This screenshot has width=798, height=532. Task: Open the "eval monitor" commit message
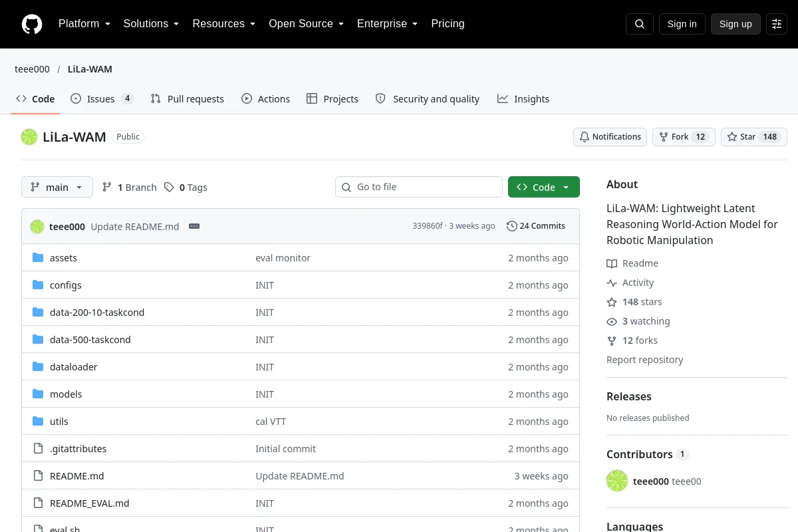coord(283,258)
